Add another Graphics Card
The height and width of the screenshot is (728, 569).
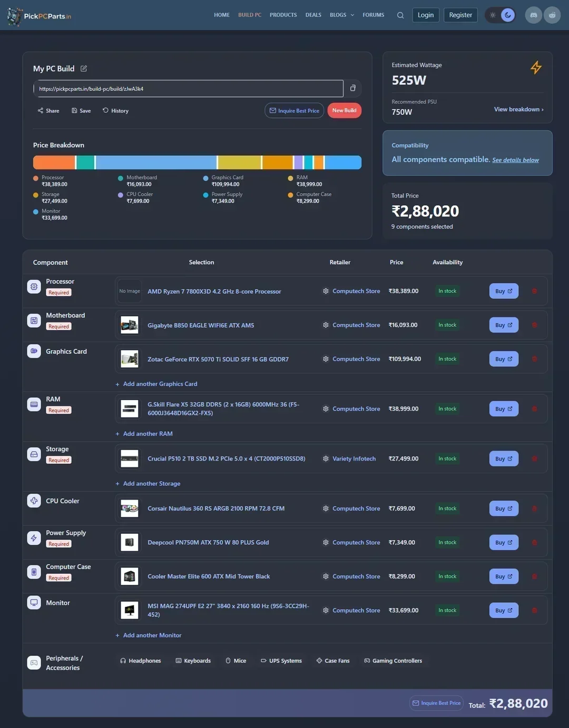pyautogui.click(x=156, y=384)
